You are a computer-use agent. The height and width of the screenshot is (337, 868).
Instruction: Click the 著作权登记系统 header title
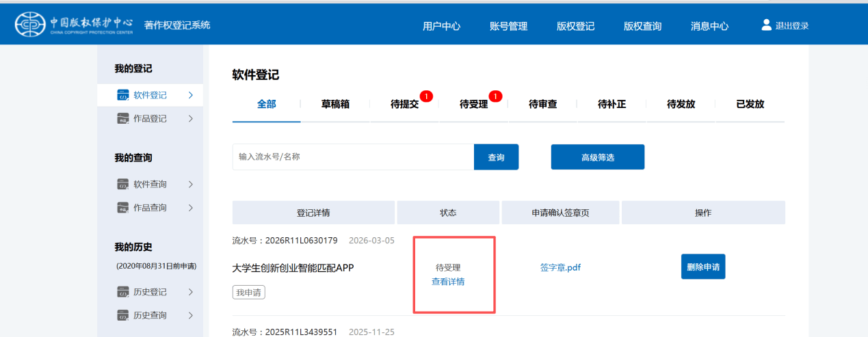tap(177, 25)
